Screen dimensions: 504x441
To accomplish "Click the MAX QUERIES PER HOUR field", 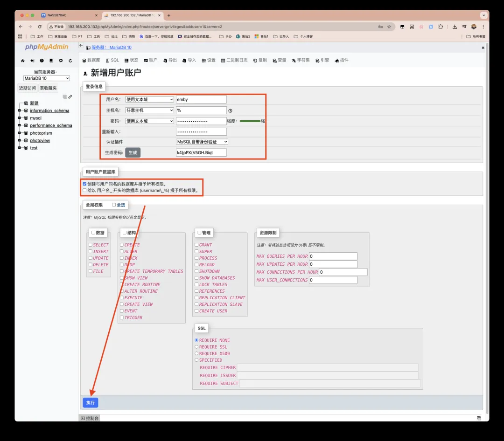I will [333, 256].
